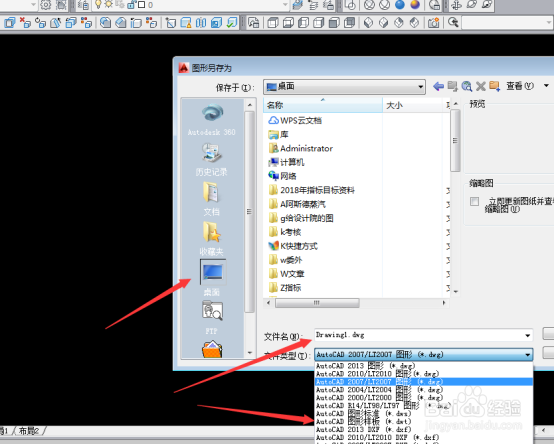
Task: Click the red-X layer icon in toolbar
Action: click(25, 23)
